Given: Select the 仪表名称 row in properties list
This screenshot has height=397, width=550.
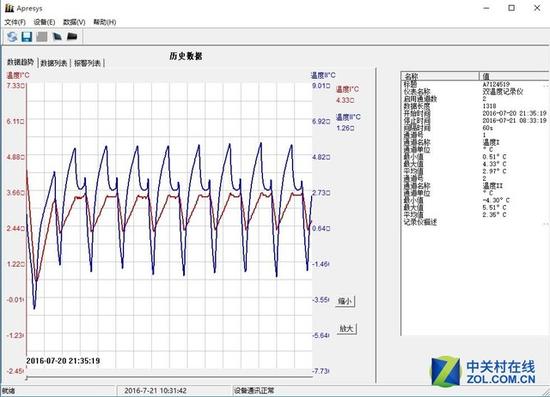Looking at the screenshot, I should [x=475, y=92].
